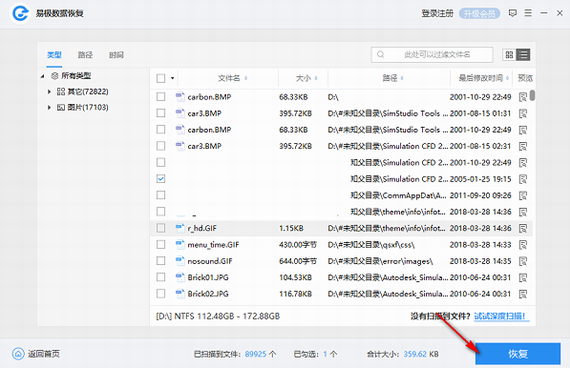Switch to the 类型 tab
570x368 pixels.
(x=54, y=55)
